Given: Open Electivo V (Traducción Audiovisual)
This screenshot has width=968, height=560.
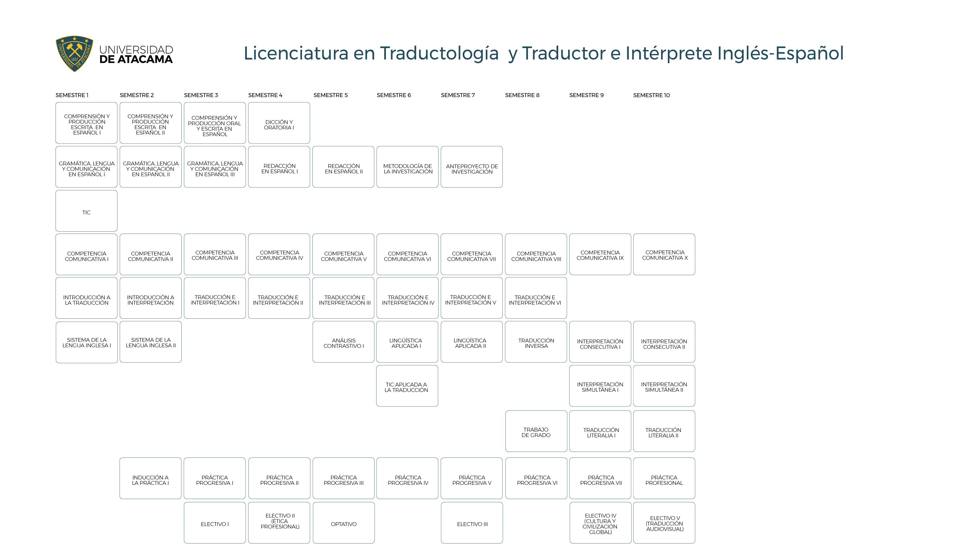Looking at the screenshot, I should [x=664, y=523].
